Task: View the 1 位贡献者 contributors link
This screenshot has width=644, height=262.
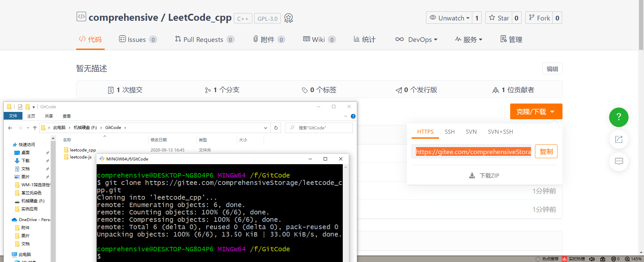Action: click(x=513, y=90)
